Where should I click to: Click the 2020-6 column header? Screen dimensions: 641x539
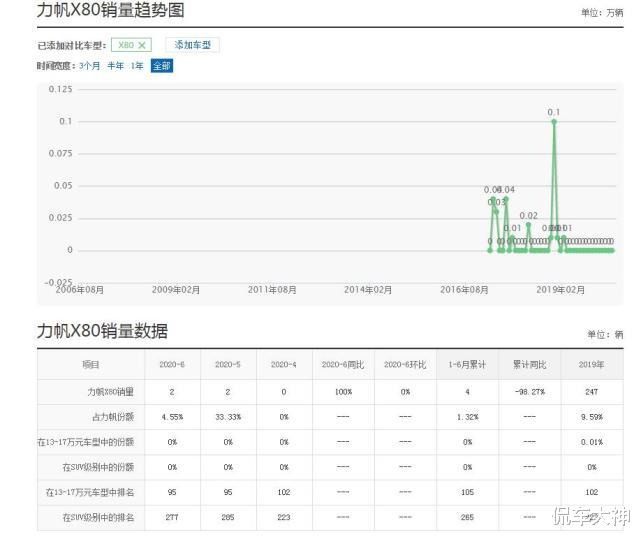(172, 364)
